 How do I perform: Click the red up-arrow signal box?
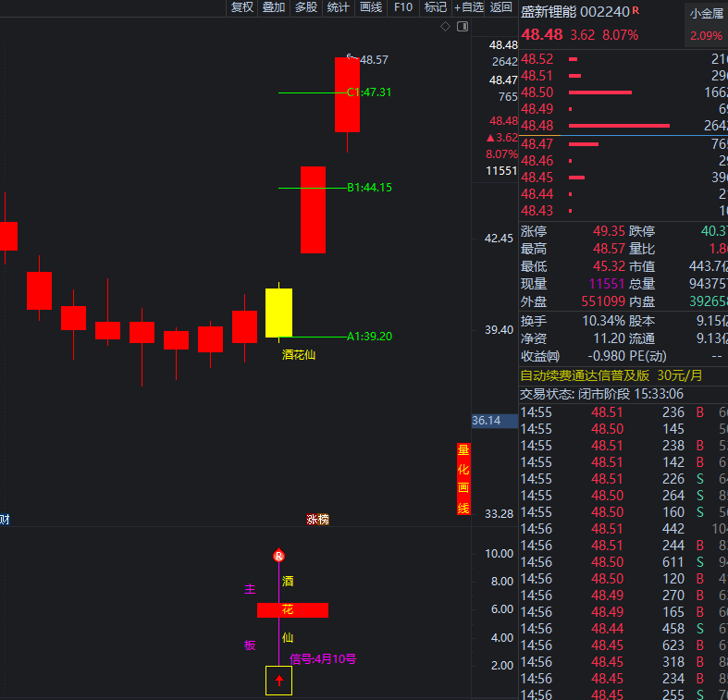coord(278,680)
